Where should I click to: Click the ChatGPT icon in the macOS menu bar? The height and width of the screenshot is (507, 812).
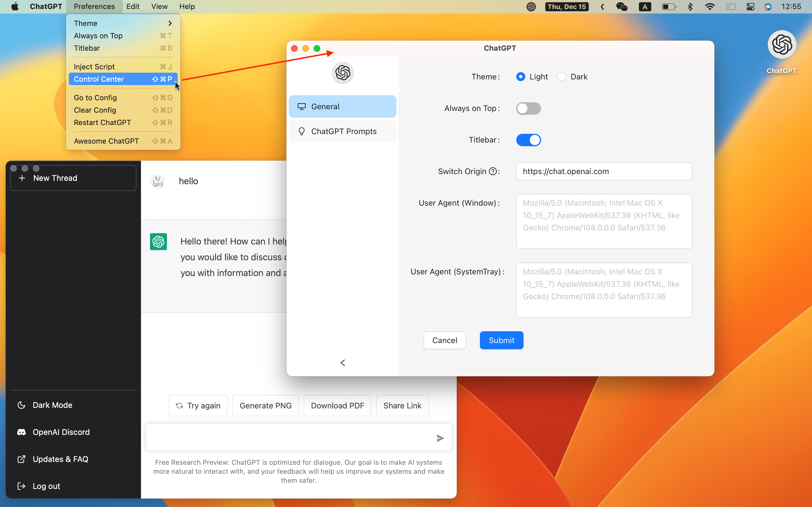531,6
